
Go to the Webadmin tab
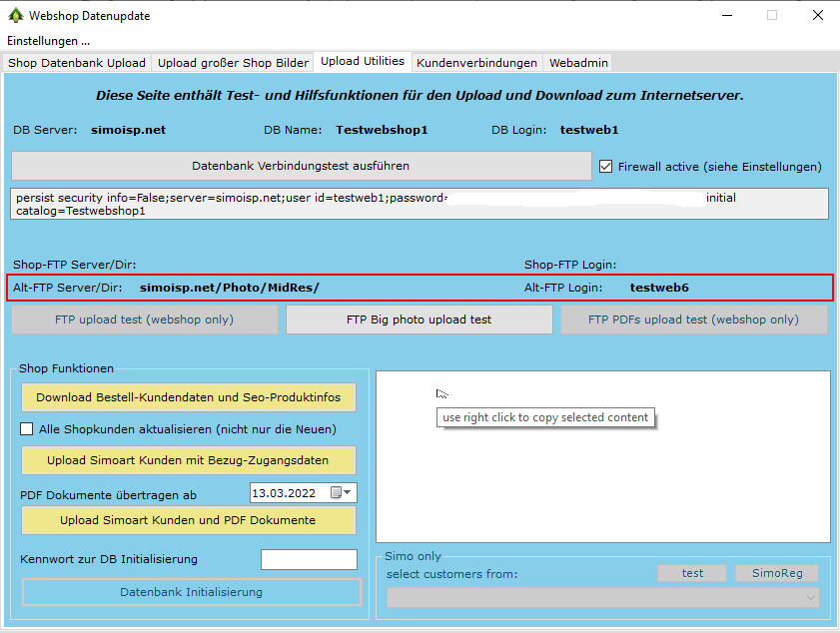tap(577, 63)
